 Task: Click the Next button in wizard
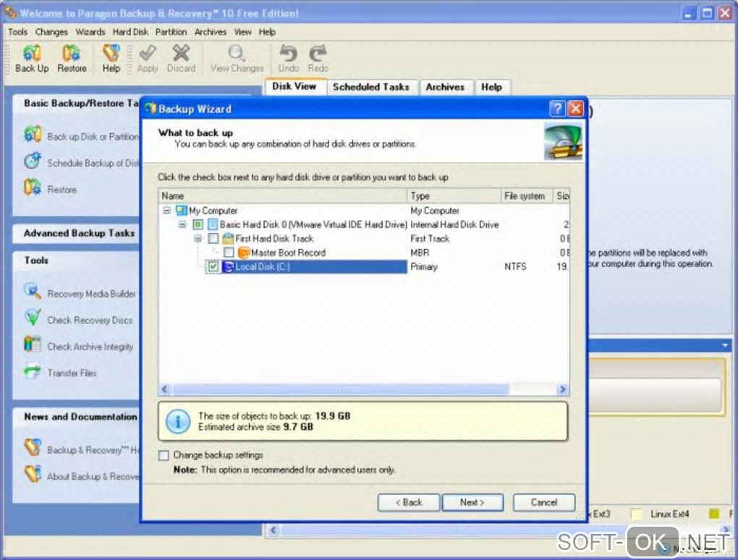472,503
